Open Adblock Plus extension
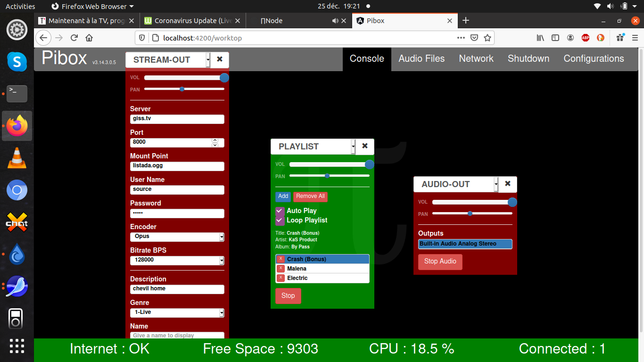This screenshot has height=362, width=644. pyautogui.click(x=586, y=38)
